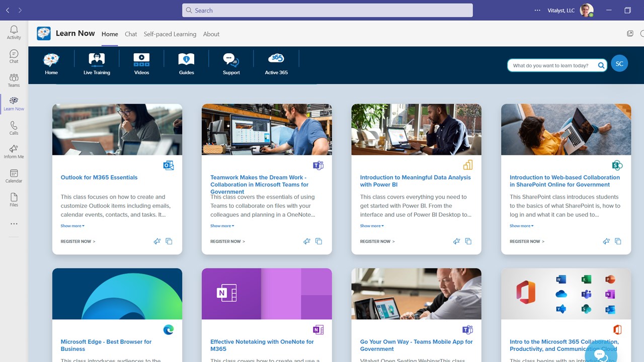
Task: Open Outlook for M365 Essentials title
Action: pyautogui.click(x=99, y=177)
